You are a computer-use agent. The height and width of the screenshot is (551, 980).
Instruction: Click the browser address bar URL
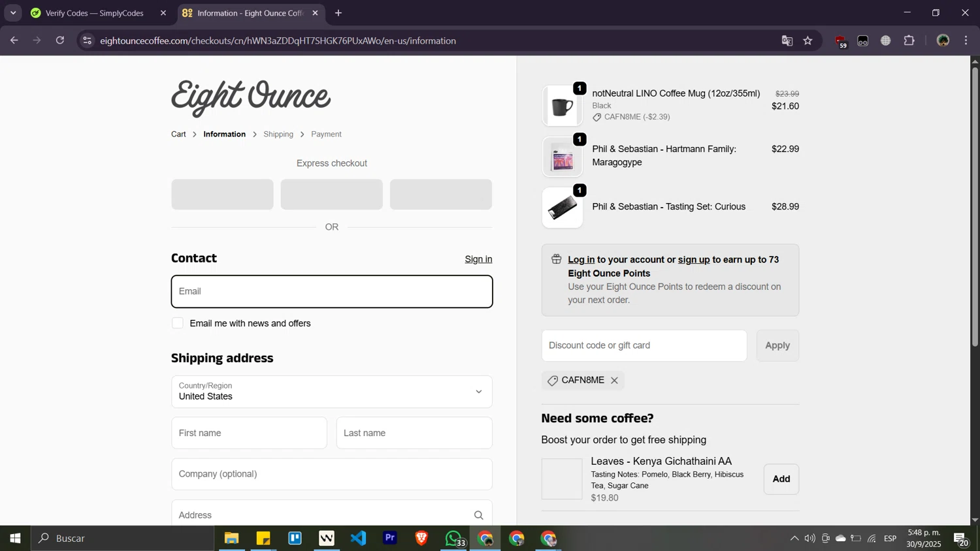(278, 40)
